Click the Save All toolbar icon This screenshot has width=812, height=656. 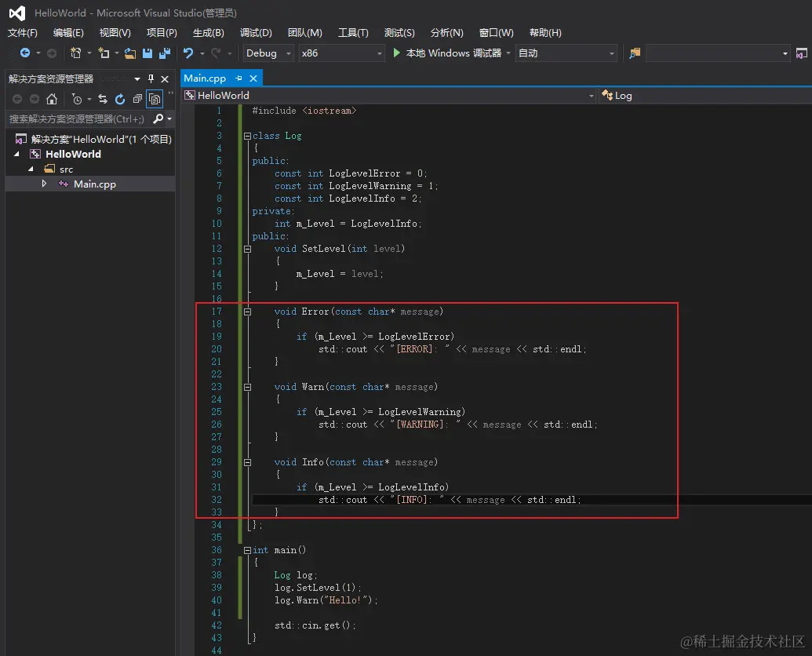pos(165,53)
